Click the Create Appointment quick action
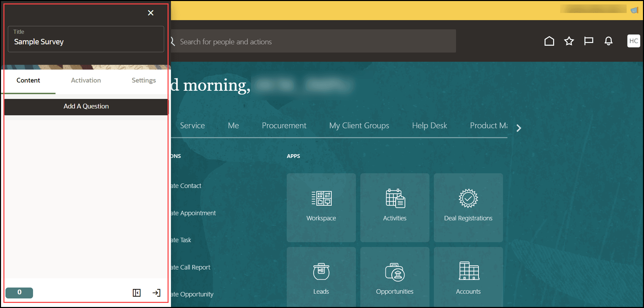 pyautogui.click(x=193, y=213)
